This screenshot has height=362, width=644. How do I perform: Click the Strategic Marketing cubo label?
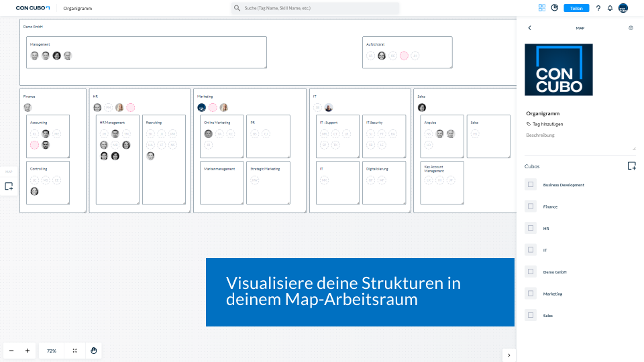(265, 169)
